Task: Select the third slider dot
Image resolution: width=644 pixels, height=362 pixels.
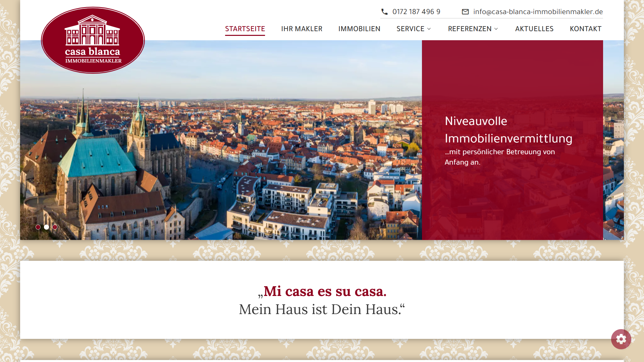Action: click(x=55, y=227)
